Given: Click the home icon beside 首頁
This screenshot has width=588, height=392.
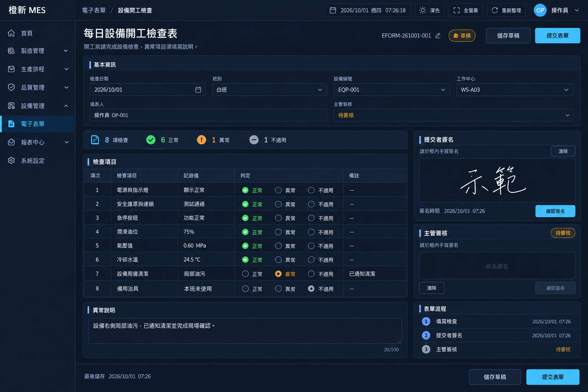Looking at the screenshot, I should click(x=11, y=33).
